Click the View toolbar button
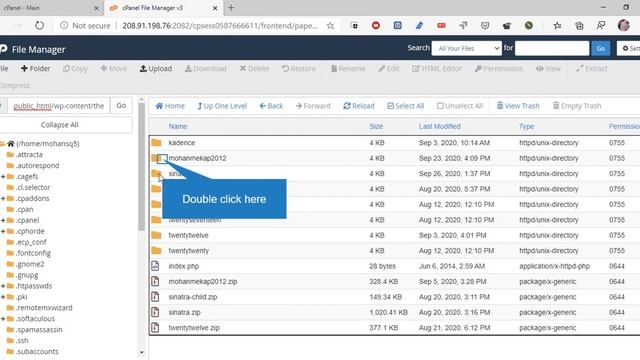This screenshot has width=640, height=360. pos(548,69)
